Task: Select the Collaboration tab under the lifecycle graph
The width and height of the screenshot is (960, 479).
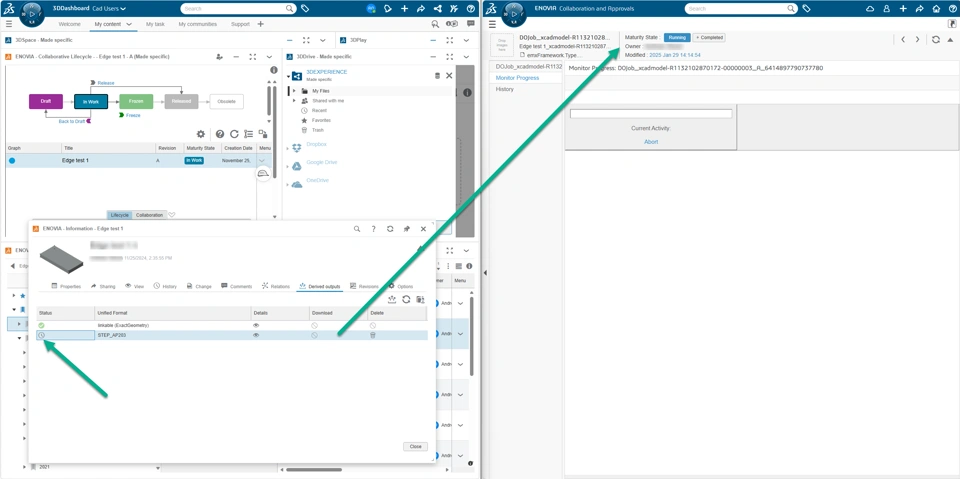Action: 149,215
